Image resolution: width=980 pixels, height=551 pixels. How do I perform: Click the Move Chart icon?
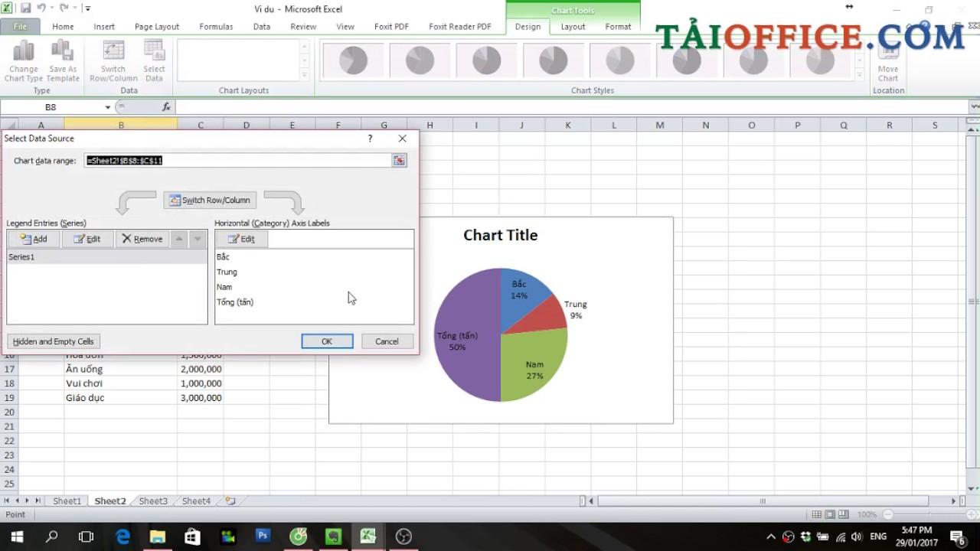888,61
